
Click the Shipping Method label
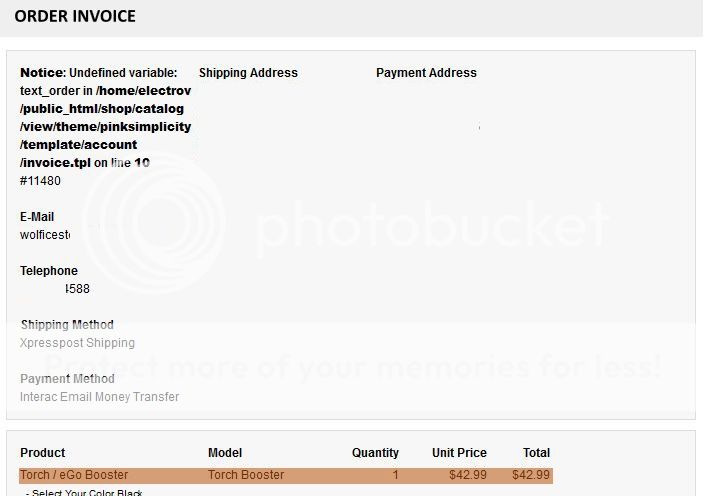coord(67,325)
